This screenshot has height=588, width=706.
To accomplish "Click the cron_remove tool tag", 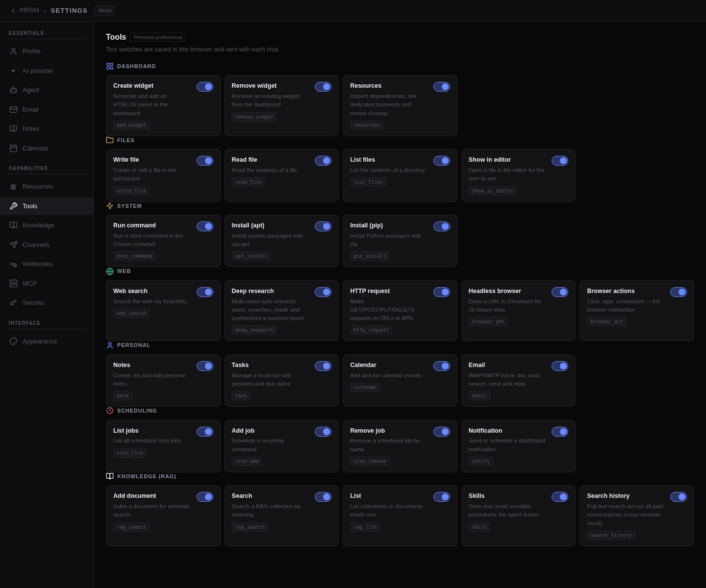I will point(370,462).
